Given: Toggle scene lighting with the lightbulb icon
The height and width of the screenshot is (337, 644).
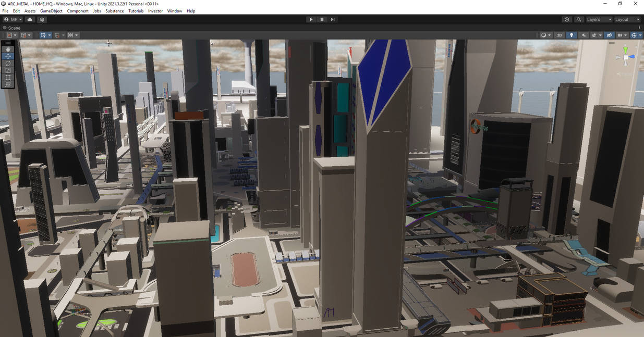Looking at the screenshot, I should [572, 35].
